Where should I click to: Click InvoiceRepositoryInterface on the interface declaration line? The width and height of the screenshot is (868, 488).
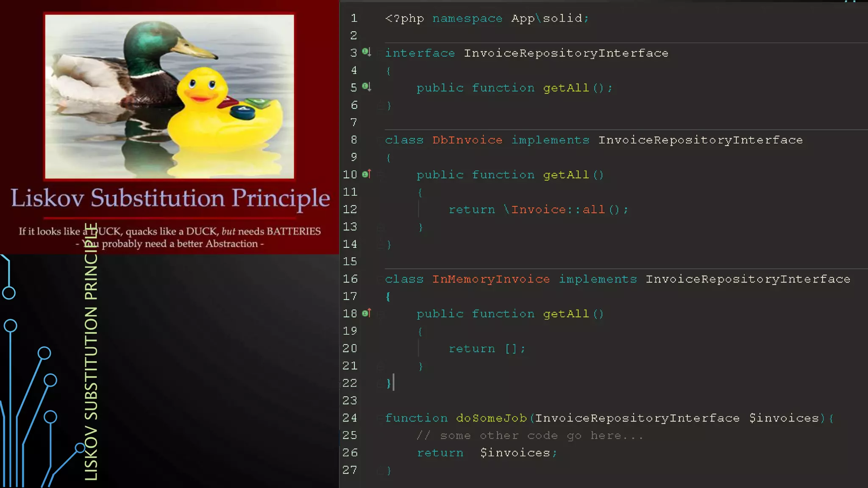566,53
